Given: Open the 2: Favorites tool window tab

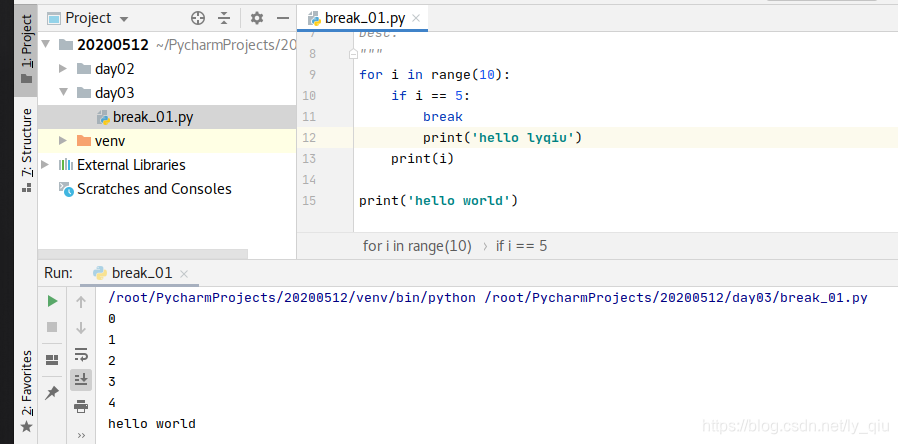Looking at the screenshot, I should click(26, 391).
